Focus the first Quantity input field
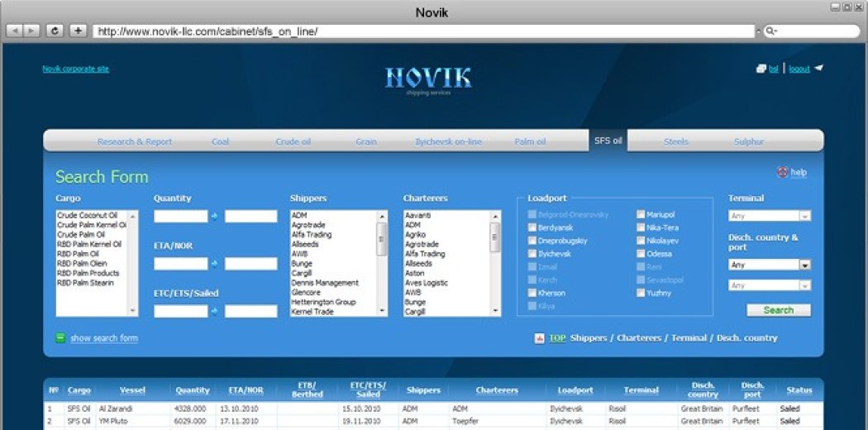Viewport: 868px width, 430px height. click(181, 217)
